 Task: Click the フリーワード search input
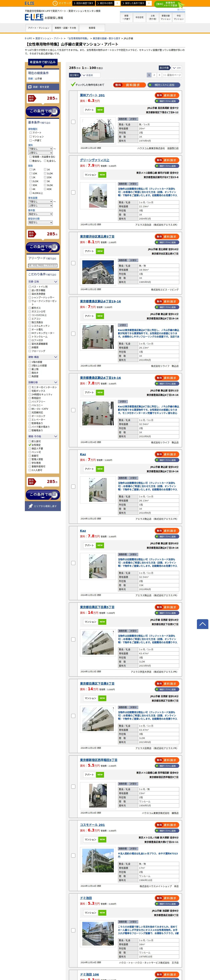tap(43, 266)
